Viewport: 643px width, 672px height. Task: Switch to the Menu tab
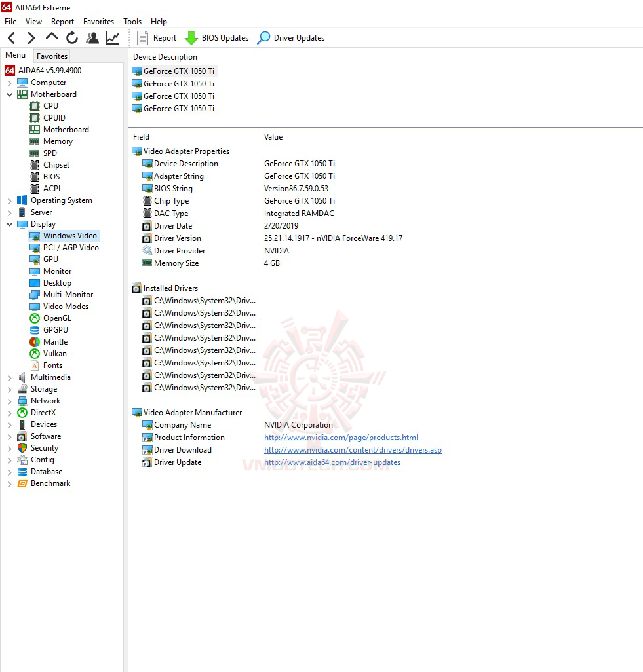point(16,55)
